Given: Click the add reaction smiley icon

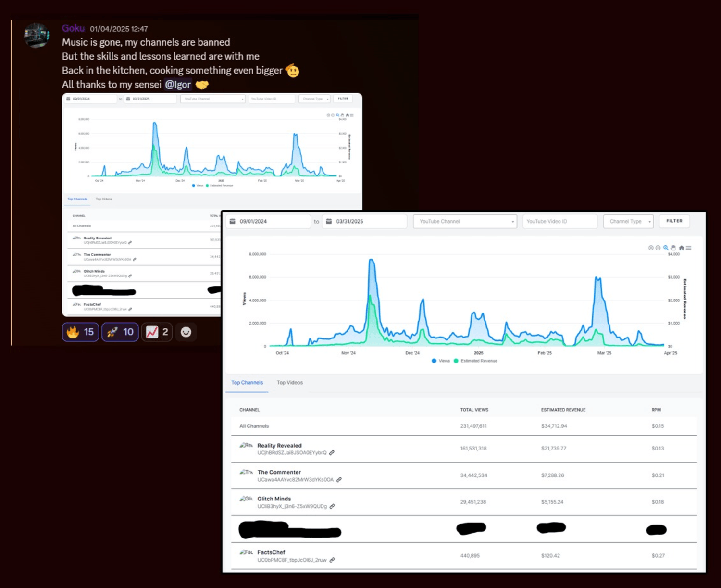Looking at the screenshot, I should click(x=186, y=332).
